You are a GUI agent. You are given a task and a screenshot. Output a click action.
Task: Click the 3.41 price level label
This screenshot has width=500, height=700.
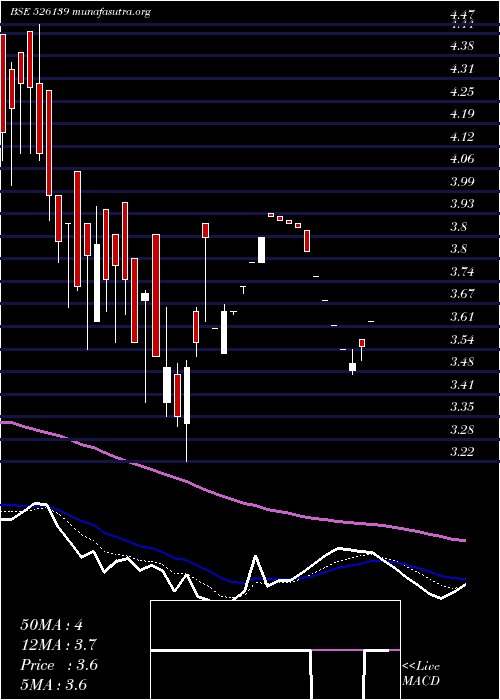pyautogui.click(x=462, y=384)
